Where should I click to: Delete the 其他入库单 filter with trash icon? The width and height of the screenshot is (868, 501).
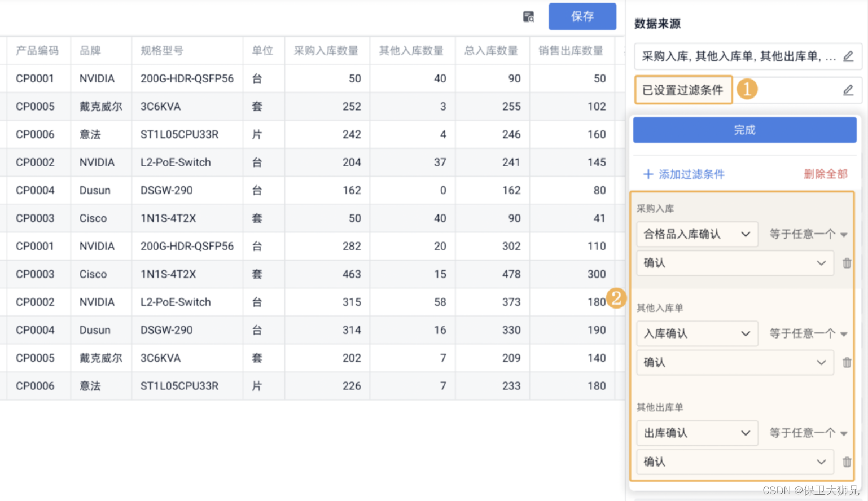pos(847,362)
